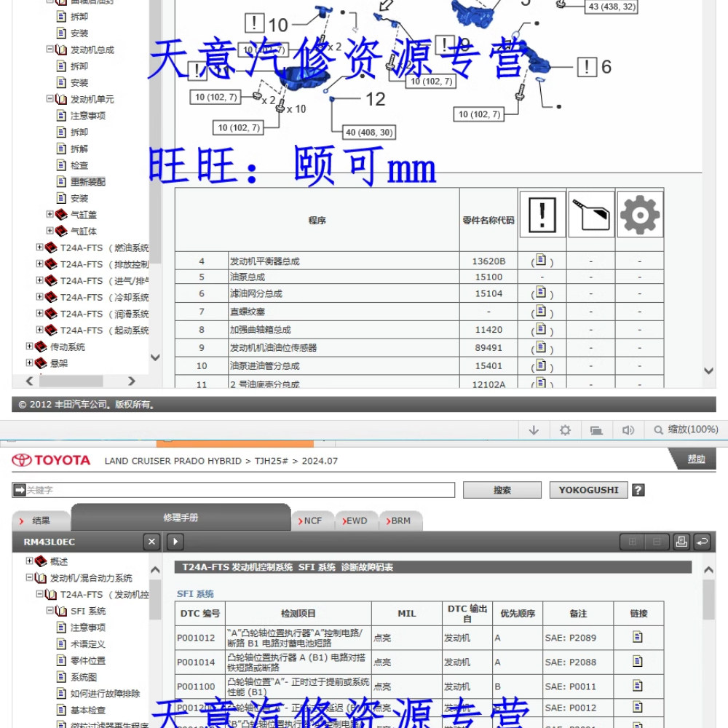Click the play arrow beside RM43L0EC panel
The height and width of the screenshot is (728, 728).
[x=175, y=542]
